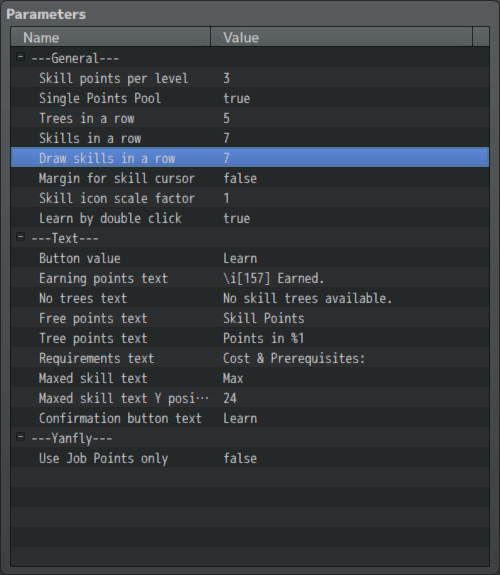Image resolution: width=500 pixels, height=575 pixels.
Task: Select the Trees in a row parameter
Action: [x=250, y=118]
